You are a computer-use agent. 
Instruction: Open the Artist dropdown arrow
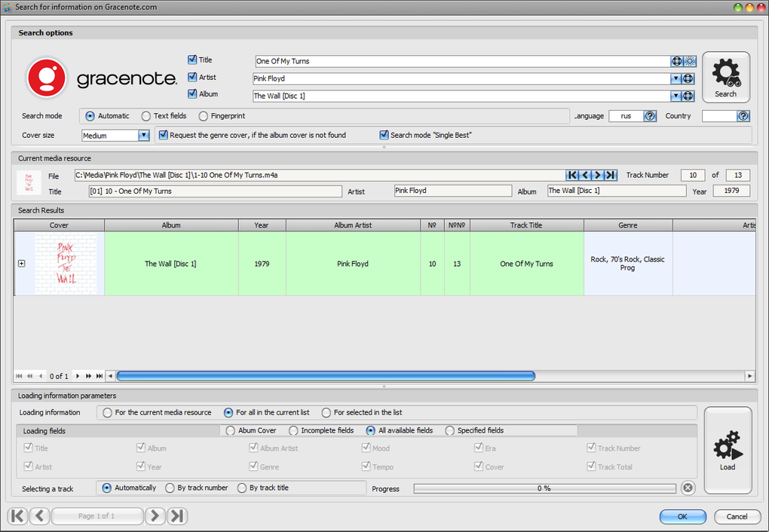click(x=676, y=78)
